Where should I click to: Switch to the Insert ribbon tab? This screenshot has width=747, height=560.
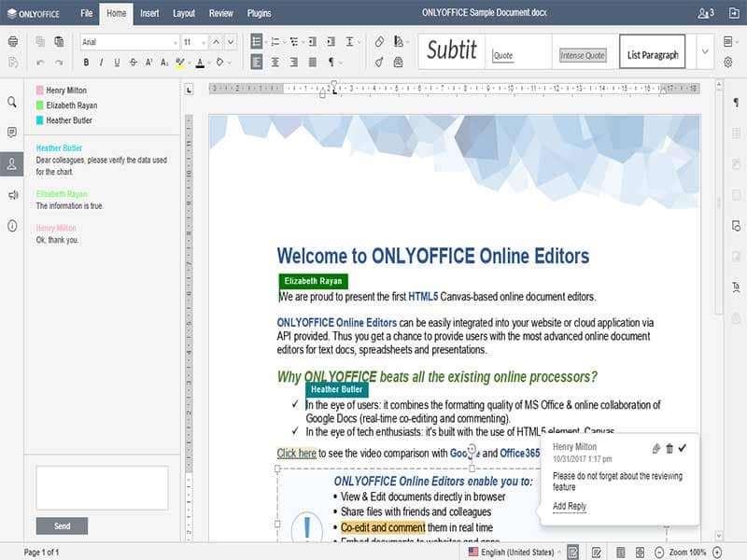pyautogui.click(x=149, y=13)
